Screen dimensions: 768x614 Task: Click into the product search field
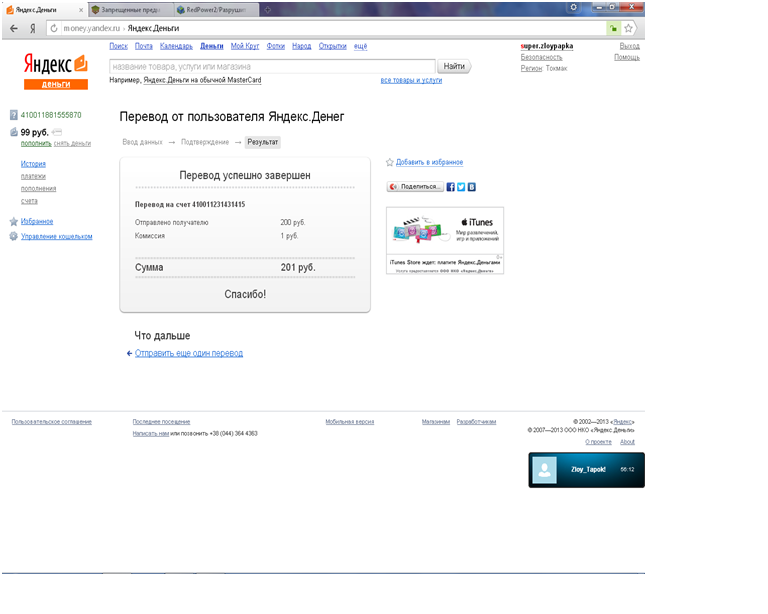click(272, 67)
